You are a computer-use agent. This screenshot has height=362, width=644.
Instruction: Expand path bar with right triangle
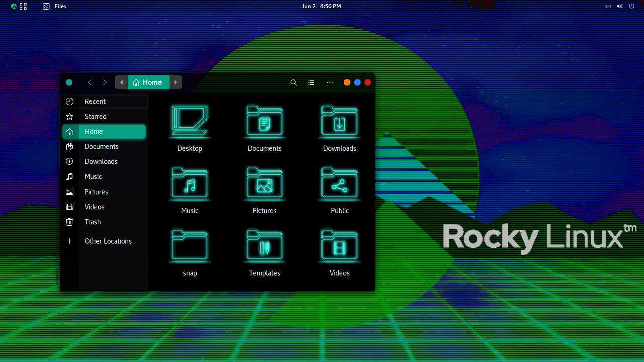176,82
